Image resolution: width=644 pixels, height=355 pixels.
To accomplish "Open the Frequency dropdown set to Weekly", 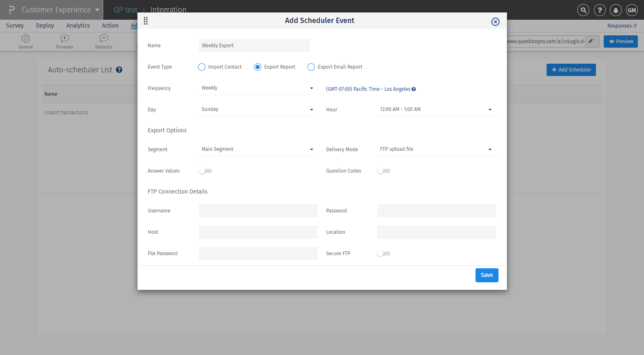I will coord(258,88).
